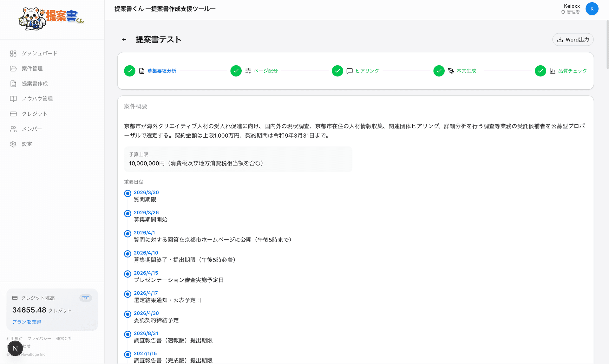
Task: Select 提案書作成 in the sidebar
Action: pyautogui.click(x=35, y=83)
